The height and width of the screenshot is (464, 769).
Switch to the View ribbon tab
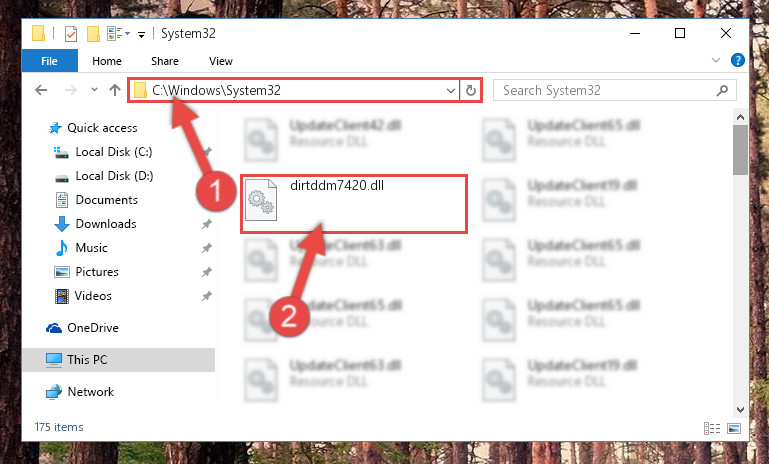click(x=221, y=61)
